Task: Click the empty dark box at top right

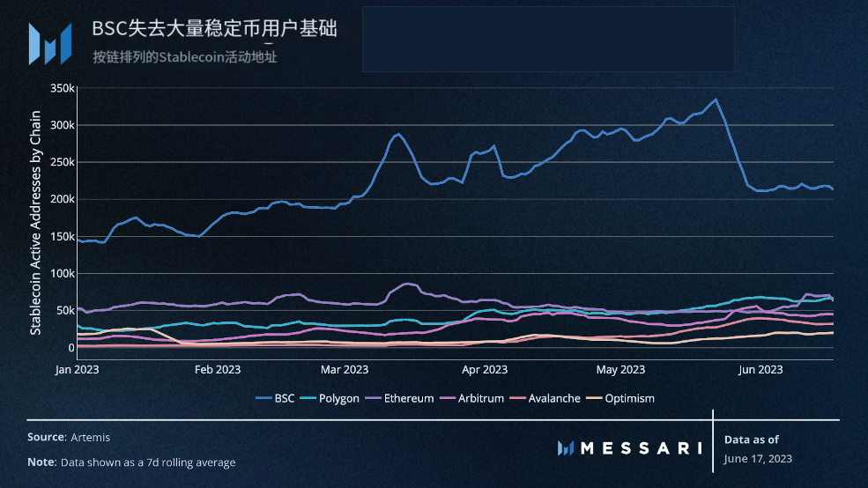Action: [x=548, y=39]
